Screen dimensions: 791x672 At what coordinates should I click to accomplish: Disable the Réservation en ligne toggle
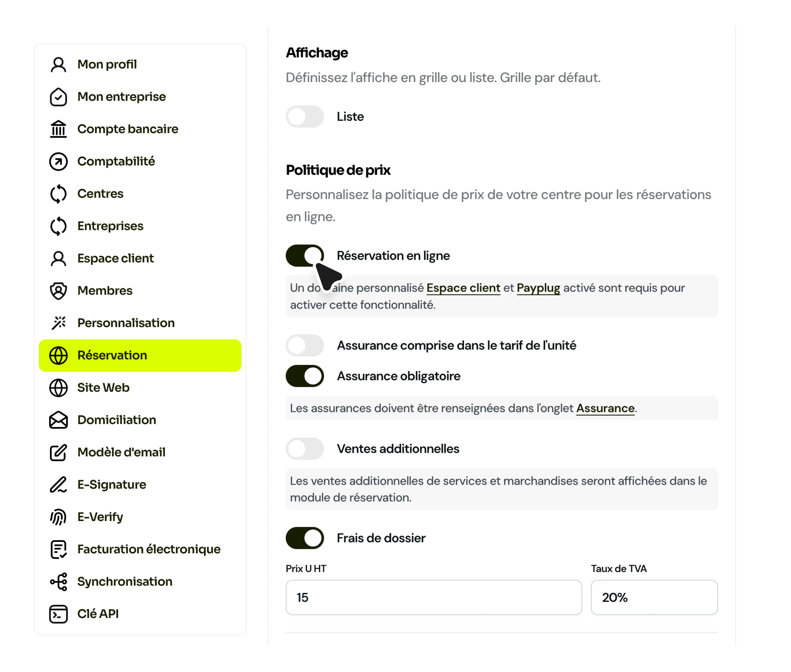tap(304, 256)
